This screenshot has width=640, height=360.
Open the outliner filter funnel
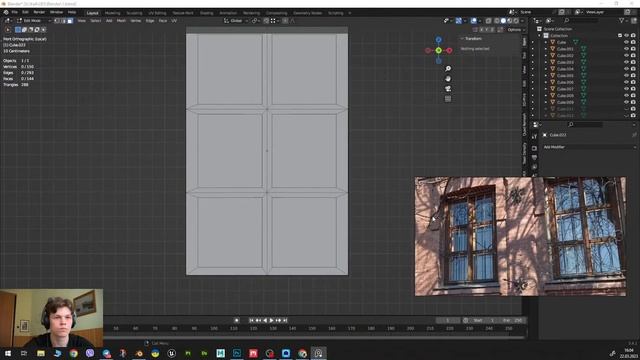point(622,20)
